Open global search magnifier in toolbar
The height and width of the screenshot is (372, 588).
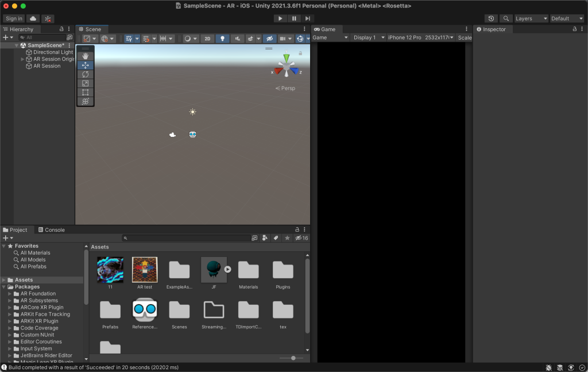coord(506,18)
